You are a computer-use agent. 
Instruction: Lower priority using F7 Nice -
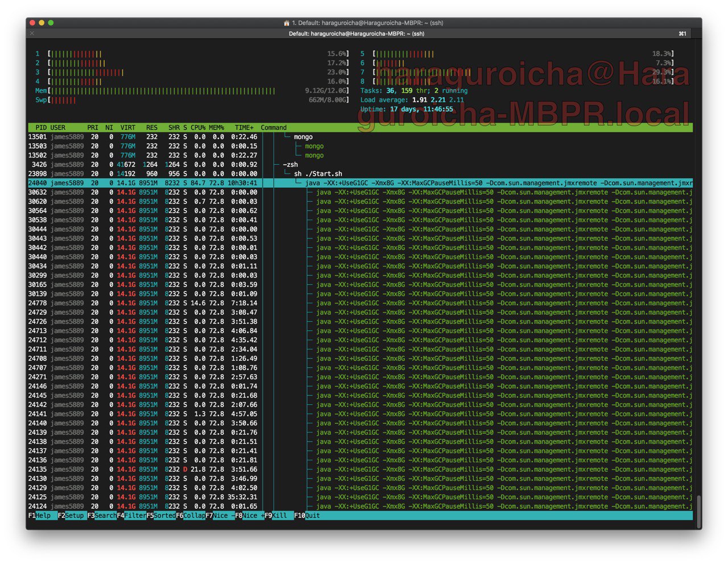click(x=220, y=516)
